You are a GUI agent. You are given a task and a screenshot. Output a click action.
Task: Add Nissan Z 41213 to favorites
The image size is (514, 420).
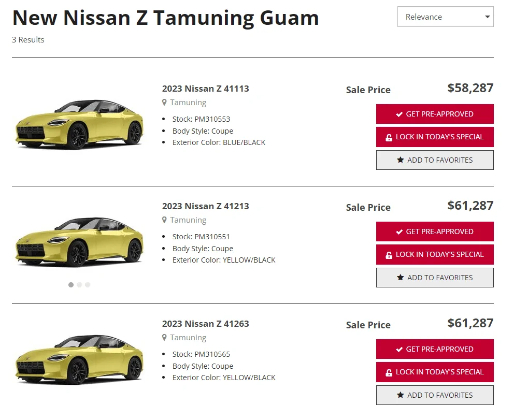[435, 278]
